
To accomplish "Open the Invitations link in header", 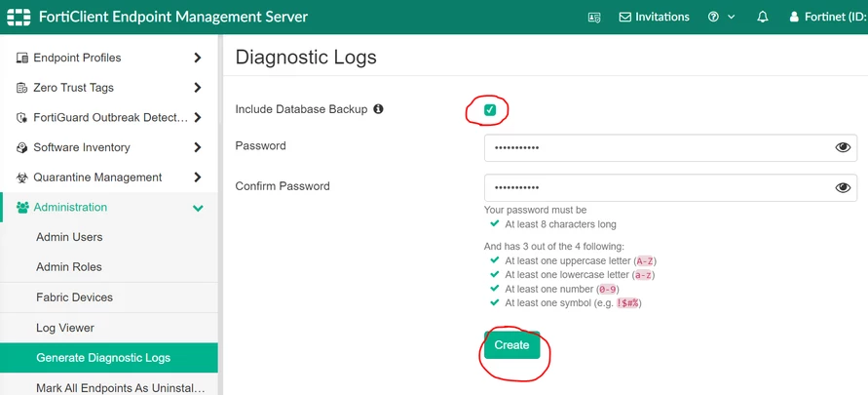I will tap(654, 17).
